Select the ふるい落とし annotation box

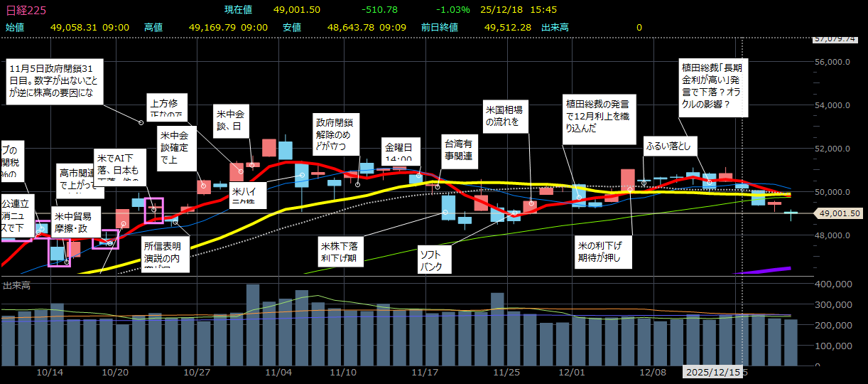[671, 146]
